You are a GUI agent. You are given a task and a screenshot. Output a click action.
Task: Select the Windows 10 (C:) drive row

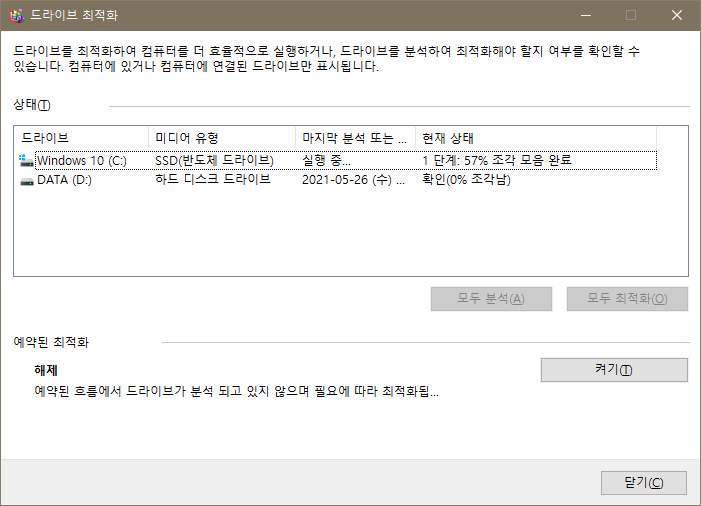338,160
